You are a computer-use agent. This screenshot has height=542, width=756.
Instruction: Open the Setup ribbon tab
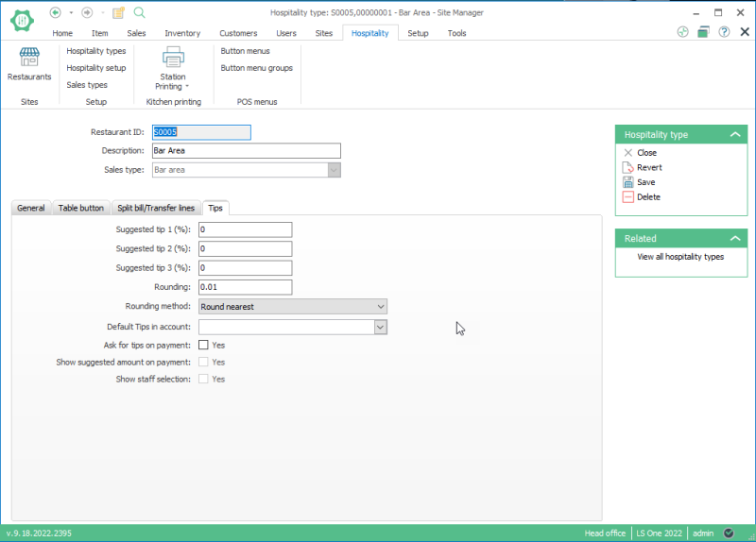click(418, 33)
